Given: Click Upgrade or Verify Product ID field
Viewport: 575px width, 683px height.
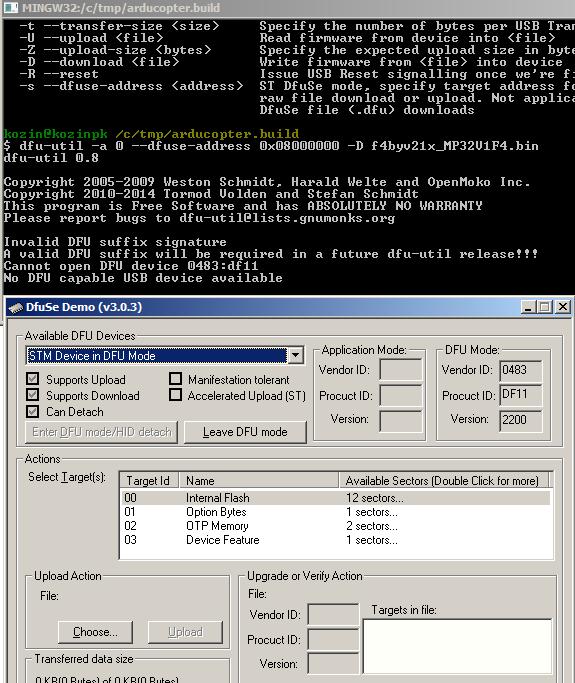Looking at the screenshot, I should tap(333, 639).
